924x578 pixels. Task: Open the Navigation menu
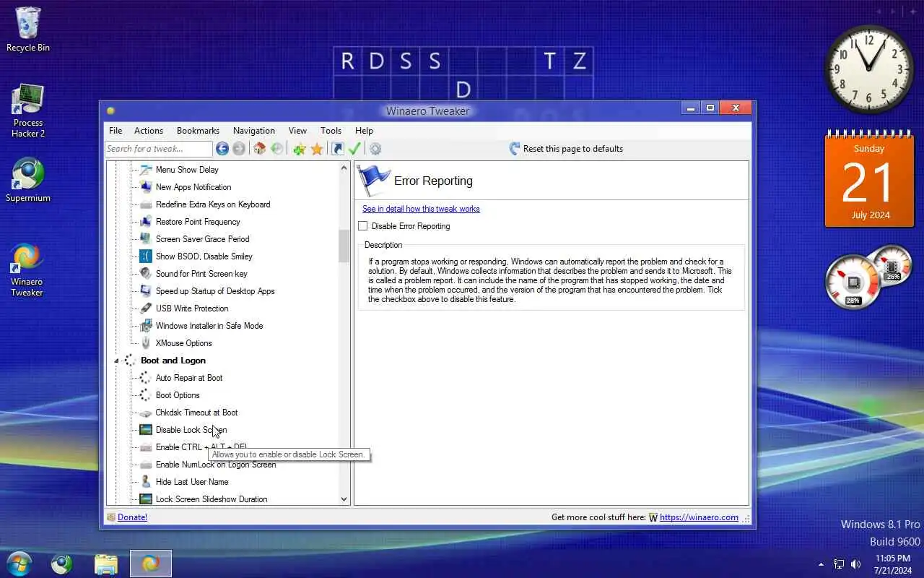pyautogui.click(x=254, y=131)
